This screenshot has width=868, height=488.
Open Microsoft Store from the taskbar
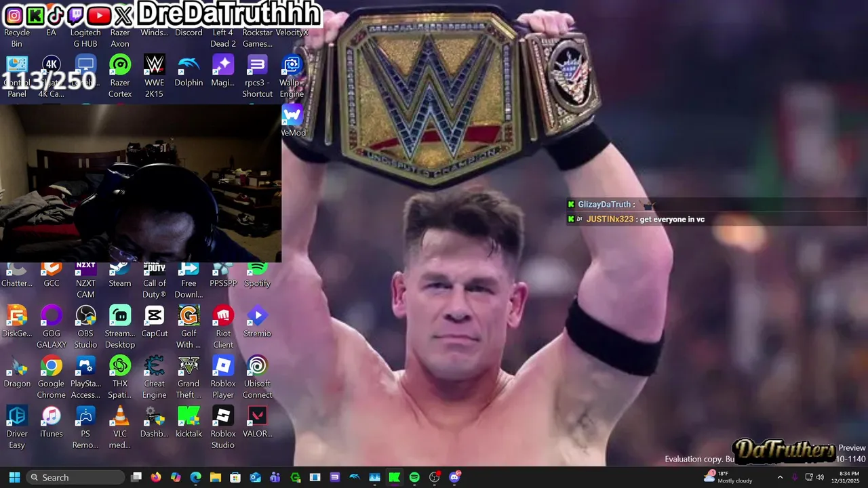coord(235,477)
